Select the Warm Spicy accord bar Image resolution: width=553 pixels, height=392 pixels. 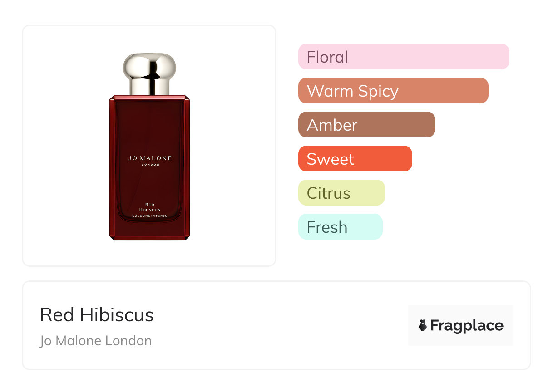393,91
